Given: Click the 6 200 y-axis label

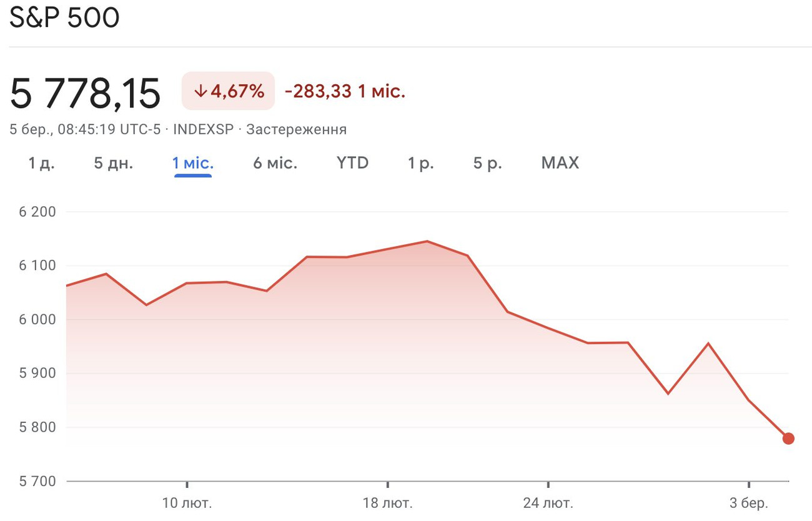Looking at the screenshot, I should (x=37, y=212).
